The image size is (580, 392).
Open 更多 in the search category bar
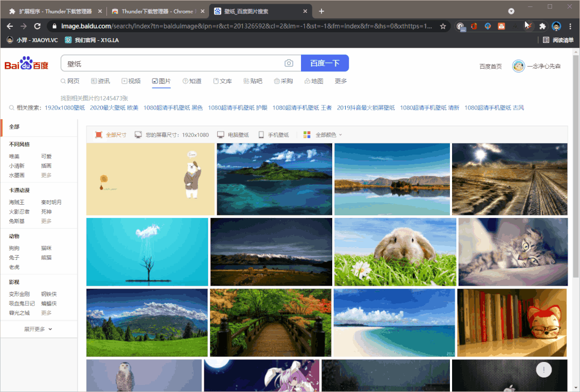341,81
